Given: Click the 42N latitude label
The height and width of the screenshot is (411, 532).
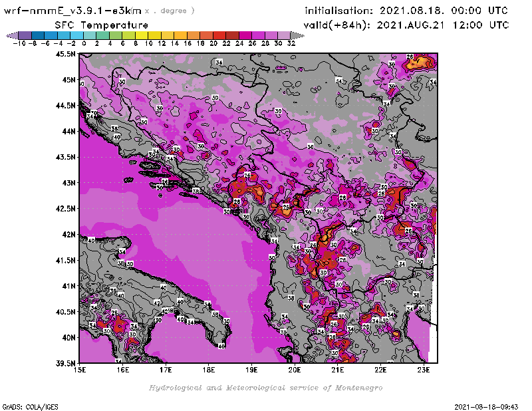Looking at the screenshot, I should point(68,235).
